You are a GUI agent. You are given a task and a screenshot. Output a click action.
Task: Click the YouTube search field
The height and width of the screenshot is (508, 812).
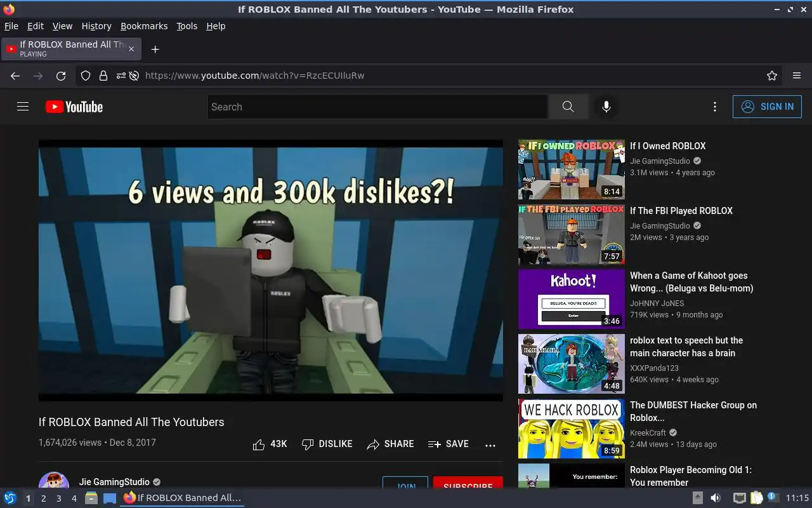tap(377, 107)
